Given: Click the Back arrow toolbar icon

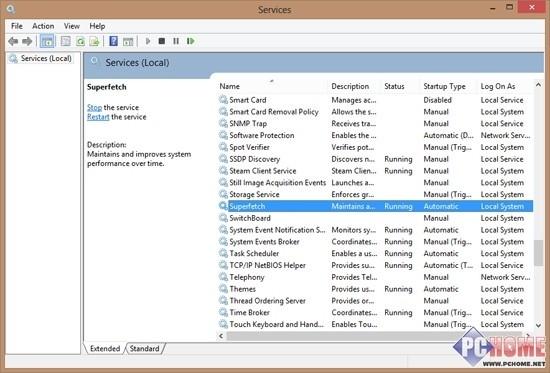Looking at the screenshot, I should [13, 41].
